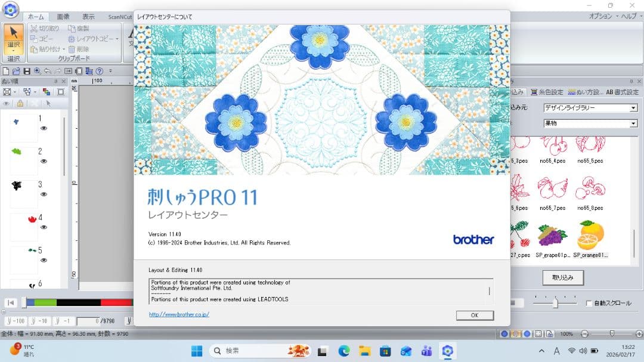Zoom out with the minus button

click(585, 333)
